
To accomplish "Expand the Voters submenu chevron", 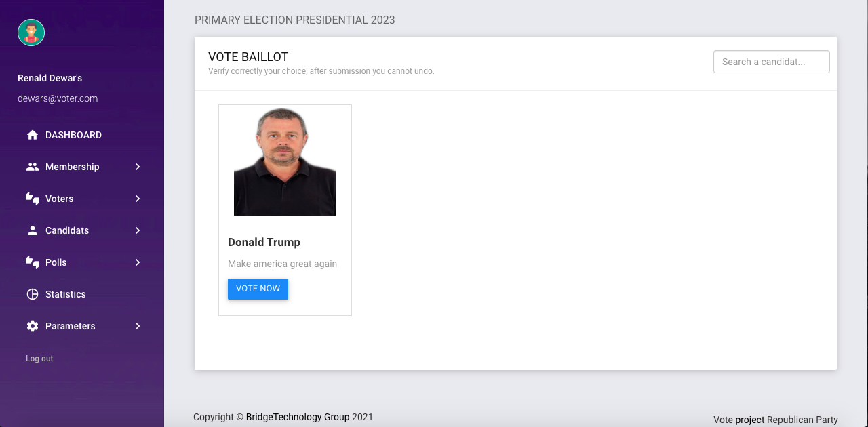I will 138,198.
